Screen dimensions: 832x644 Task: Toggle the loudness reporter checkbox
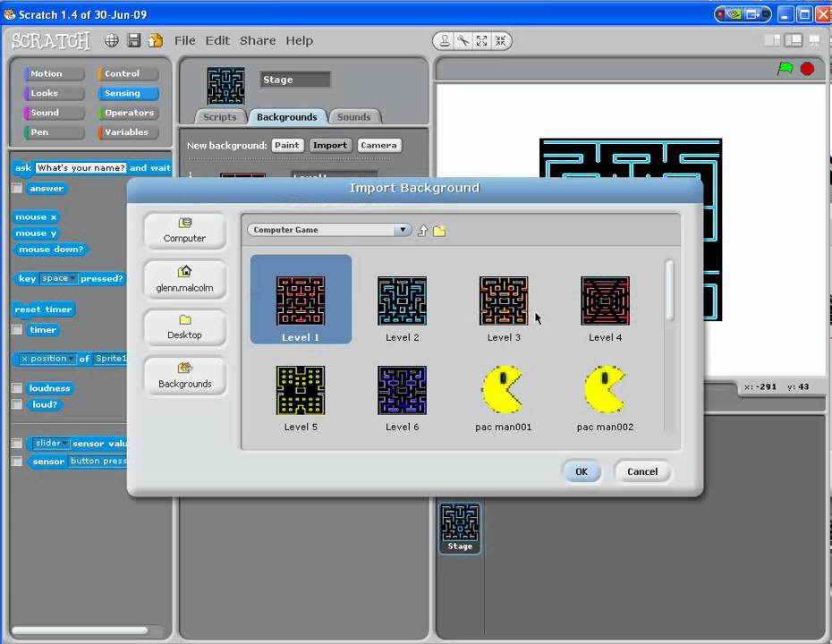click(17, 388)
